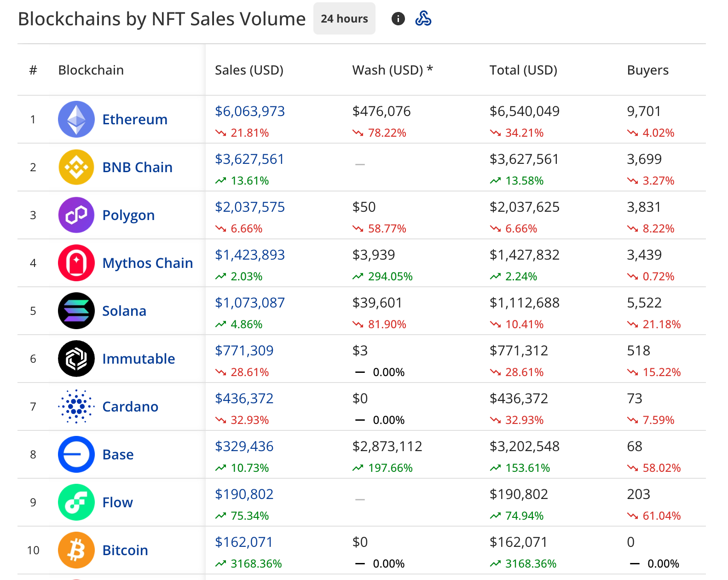Select Ethereum wash value $476,076

click(x=381, y=111)
